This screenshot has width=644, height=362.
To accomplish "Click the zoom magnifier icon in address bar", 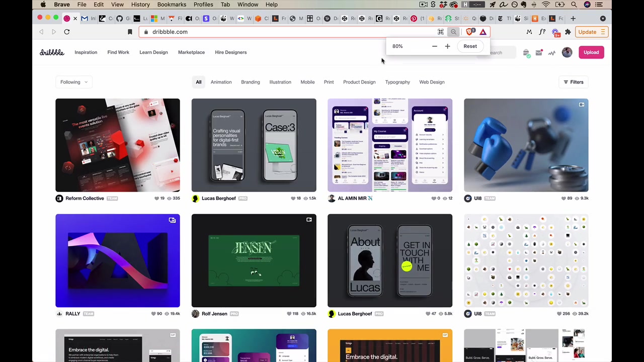I will pos(453,32).
